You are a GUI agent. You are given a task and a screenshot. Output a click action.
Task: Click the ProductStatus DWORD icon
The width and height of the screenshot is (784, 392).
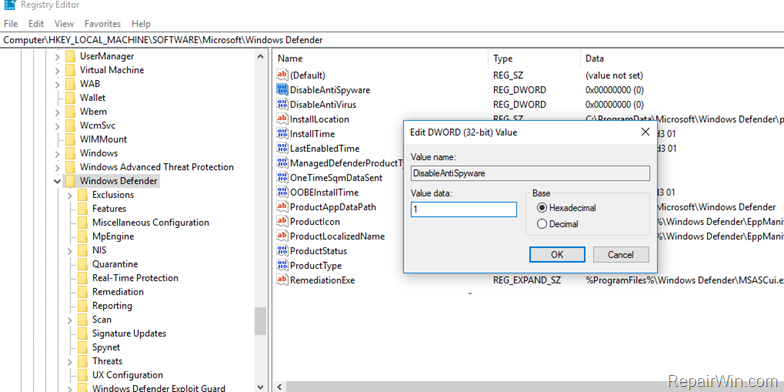point(282,250)
